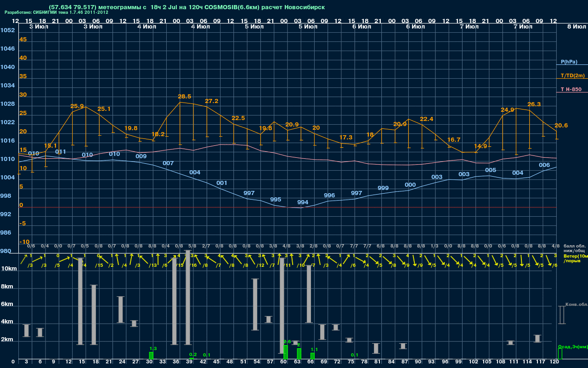Click the lowest pressure label '994'
The image size is (588, 368).
click(x=303, y=202)
